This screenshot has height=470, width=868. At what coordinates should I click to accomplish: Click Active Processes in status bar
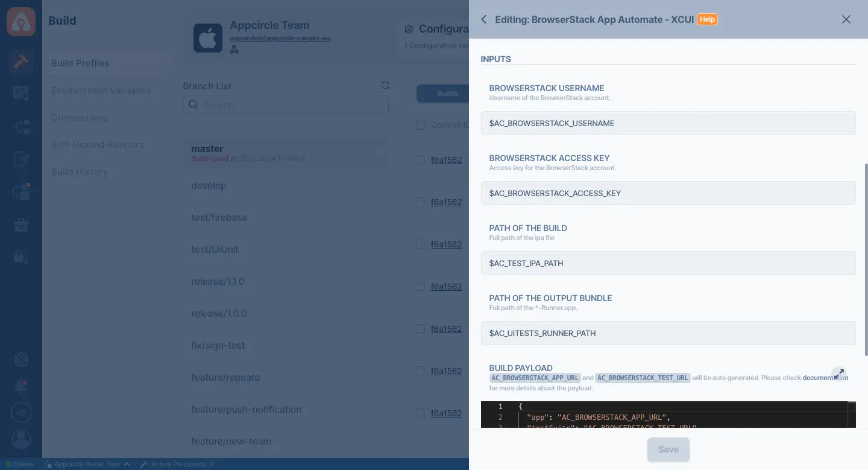pos(177,464)
